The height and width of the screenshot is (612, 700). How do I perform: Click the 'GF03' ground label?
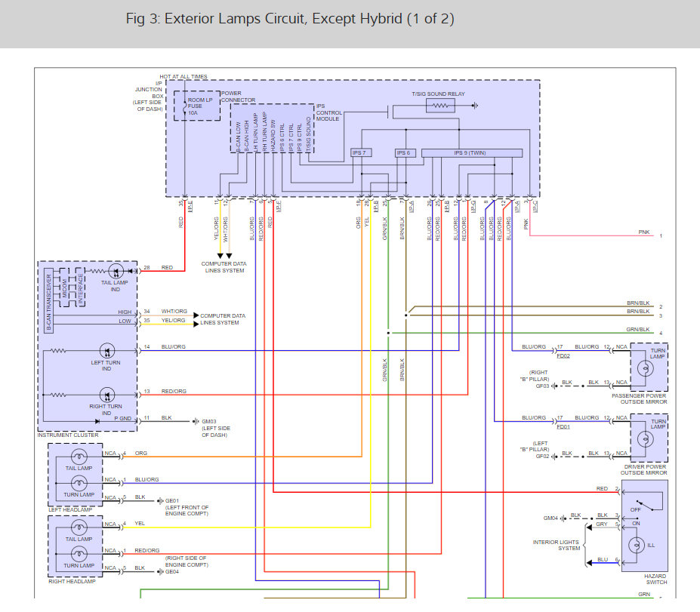(x=542, y=386)
